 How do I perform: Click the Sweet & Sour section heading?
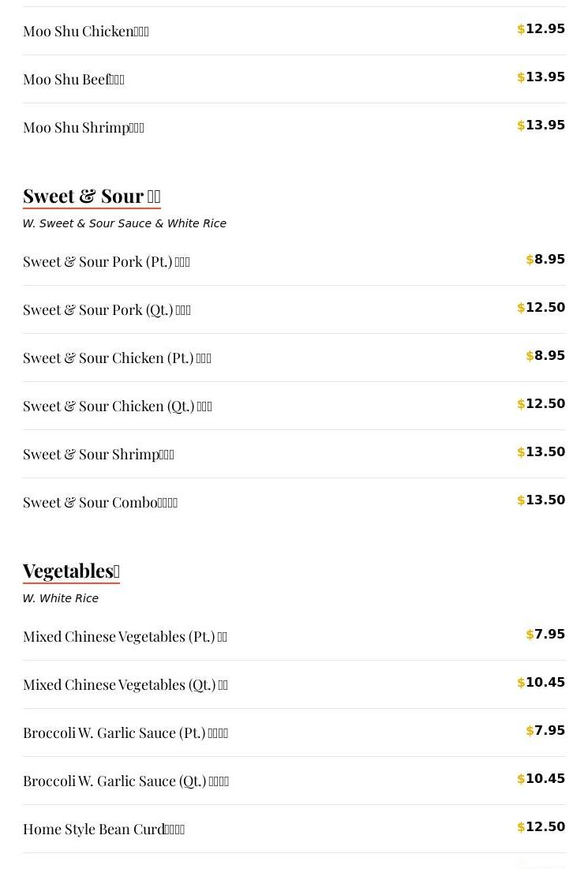[x=92, y=196]
